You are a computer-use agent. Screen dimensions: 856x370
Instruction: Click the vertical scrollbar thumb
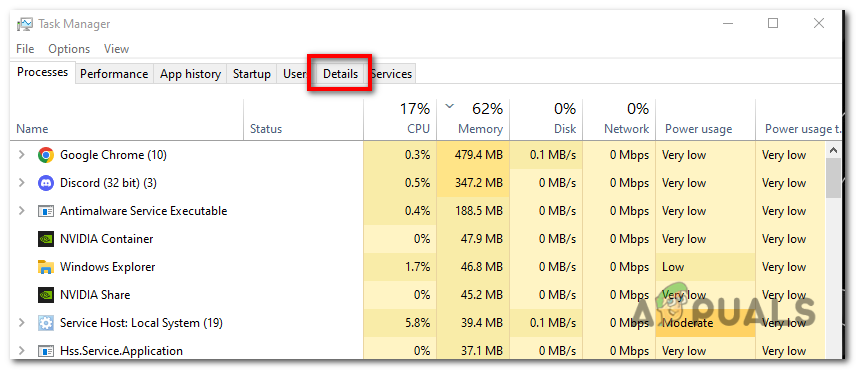tap(833, 178)
